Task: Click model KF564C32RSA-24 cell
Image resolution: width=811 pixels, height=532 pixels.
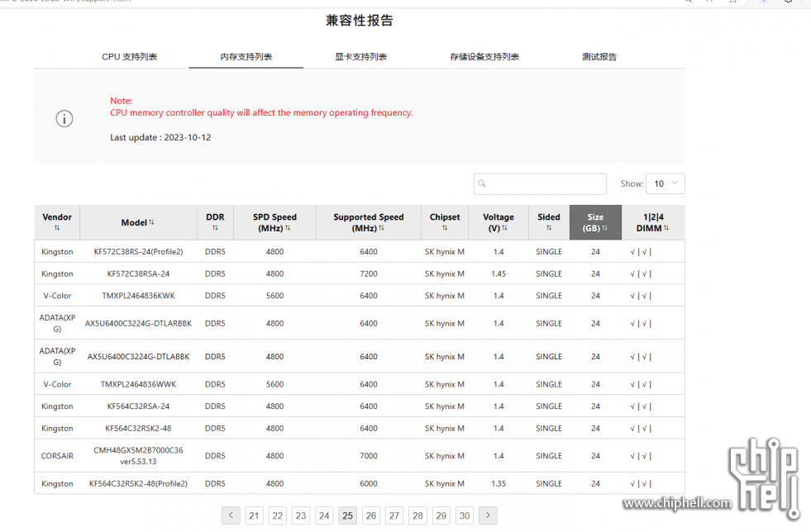Action: click(139, 406)
